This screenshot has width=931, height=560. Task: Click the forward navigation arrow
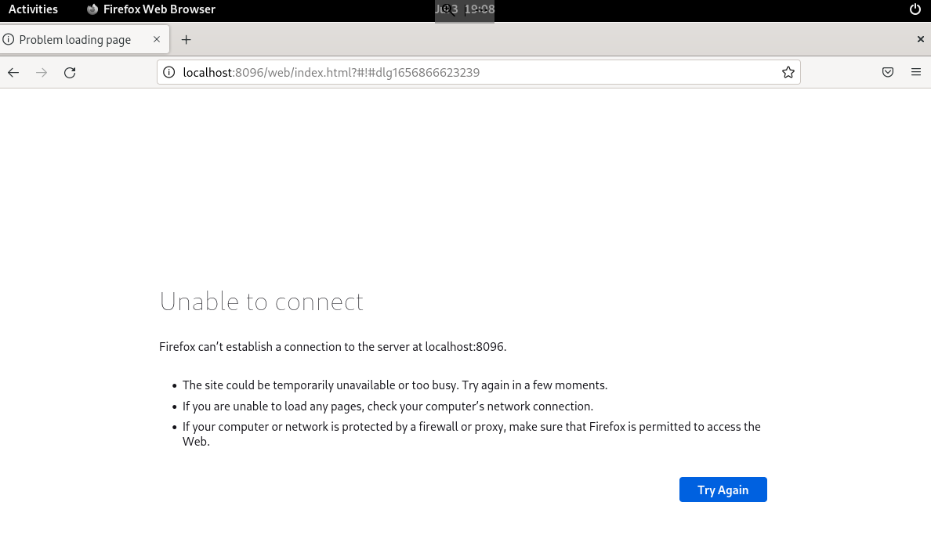42,73
